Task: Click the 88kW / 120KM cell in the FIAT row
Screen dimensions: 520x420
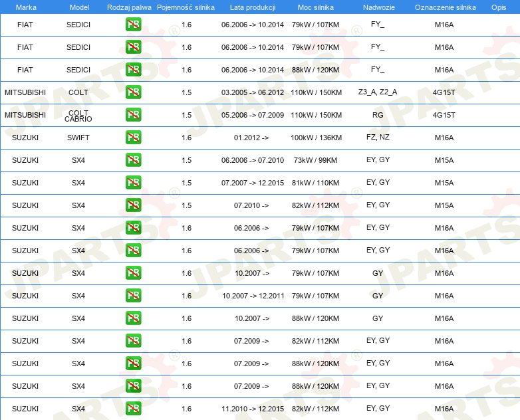Action: click(x=315, y=70)
